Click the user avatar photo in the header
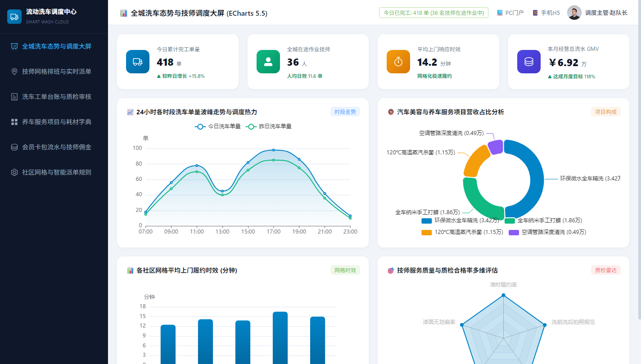The height and width of the screenshot is (364, 641). point(574,13)
